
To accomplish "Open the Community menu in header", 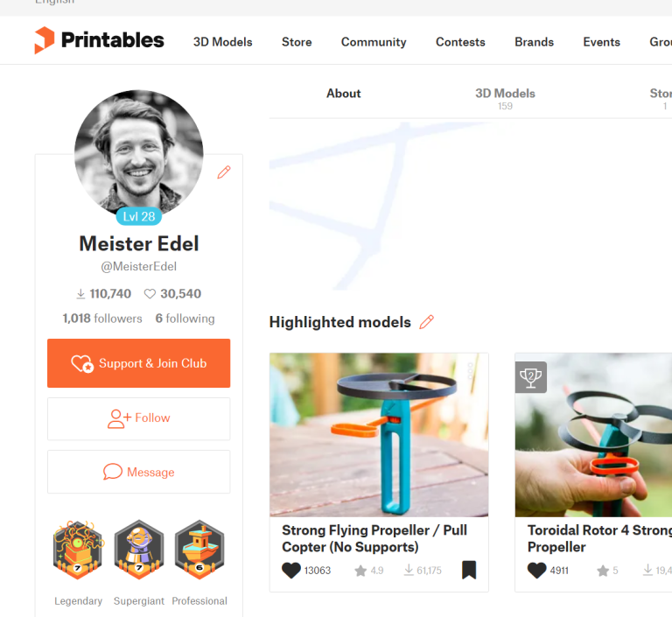I will 374,42.
